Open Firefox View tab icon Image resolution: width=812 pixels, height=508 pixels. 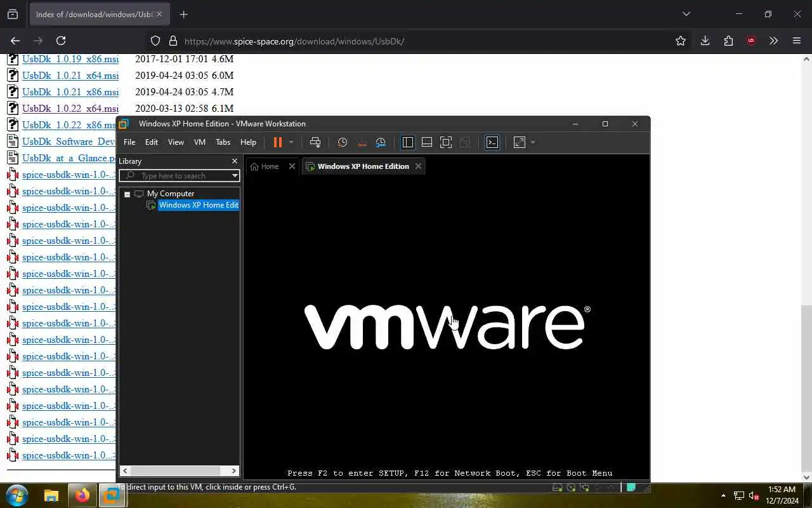pyautogui.click(x=13, y=14)
